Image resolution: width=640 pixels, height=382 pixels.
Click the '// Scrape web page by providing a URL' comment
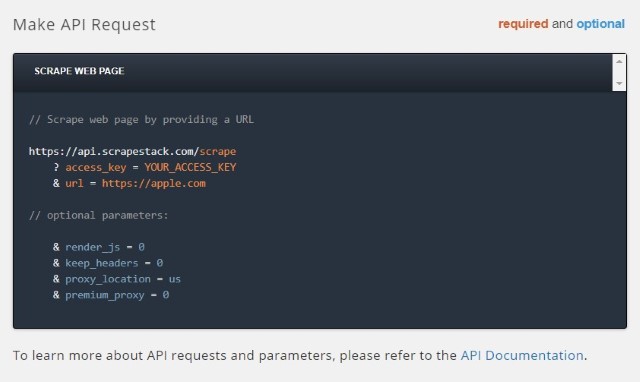tap(141, 120)
